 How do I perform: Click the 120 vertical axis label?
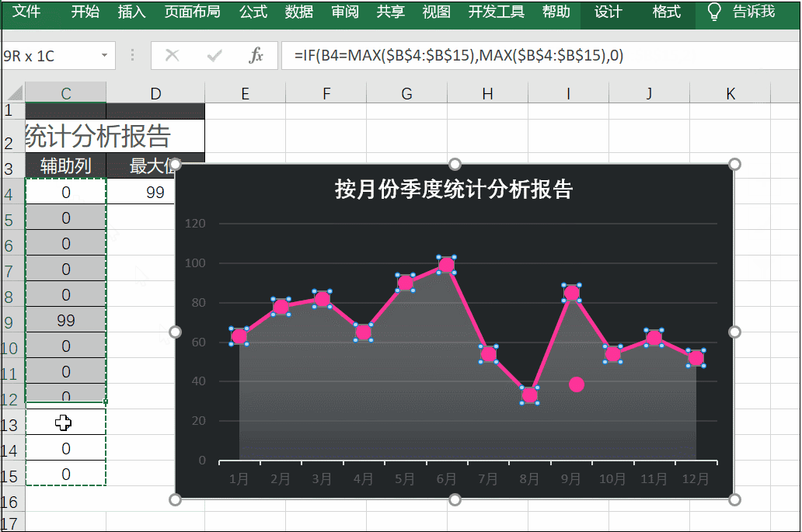[195, 224]
